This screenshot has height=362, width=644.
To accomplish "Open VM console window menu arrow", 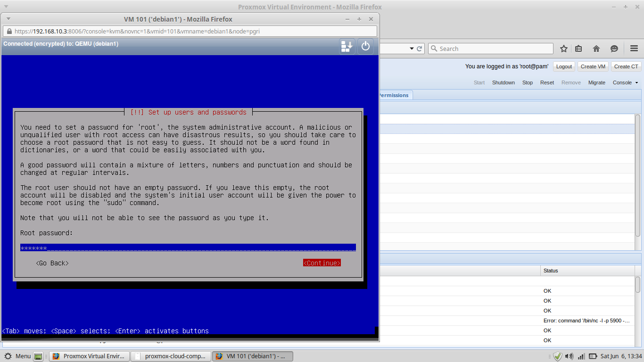I will tap(8, 19).
